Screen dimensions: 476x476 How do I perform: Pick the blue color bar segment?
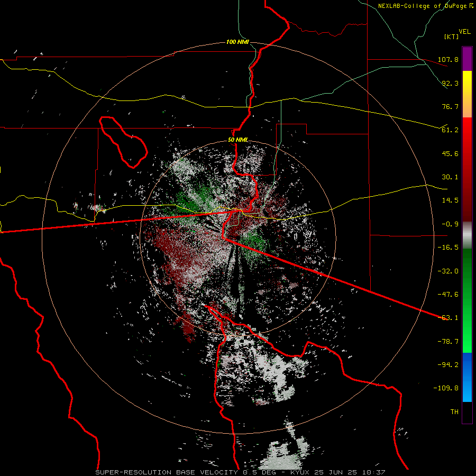(x=467, y=377)
